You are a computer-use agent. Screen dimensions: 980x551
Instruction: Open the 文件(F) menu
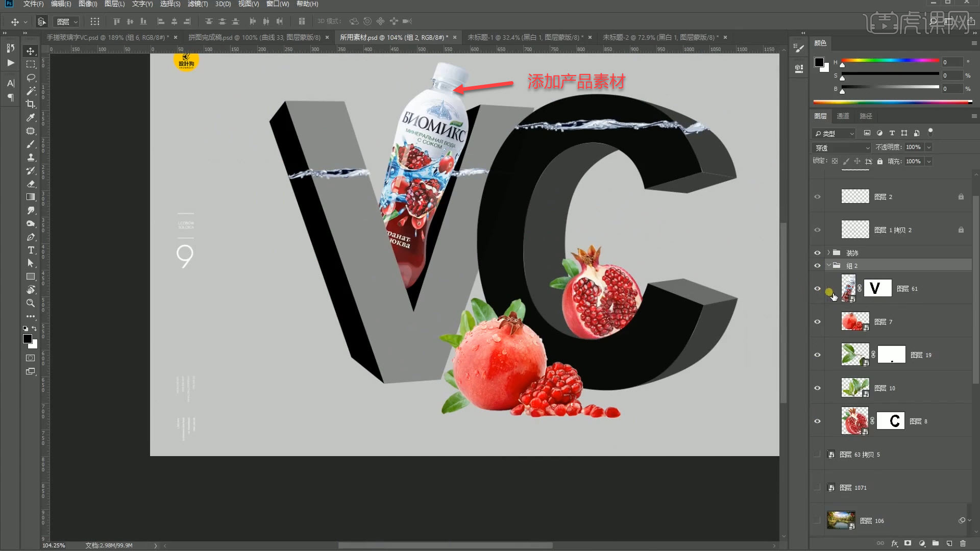(33, 4)
